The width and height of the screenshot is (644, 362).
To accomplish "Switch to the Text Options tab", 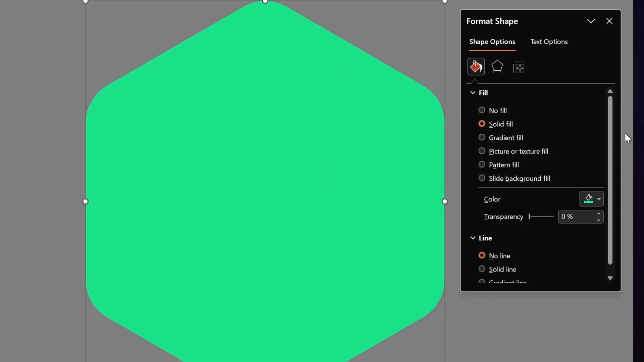I will click(549, 42).
